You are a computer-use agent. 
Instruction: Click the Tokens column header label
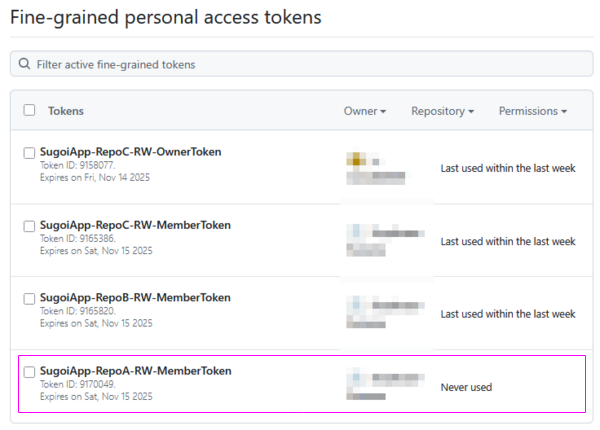[x=66, y=111]
